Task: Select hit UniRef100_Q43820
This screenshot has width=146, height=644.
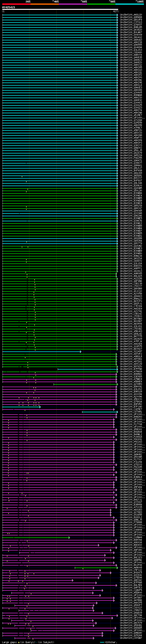Action: click(131, 30)
